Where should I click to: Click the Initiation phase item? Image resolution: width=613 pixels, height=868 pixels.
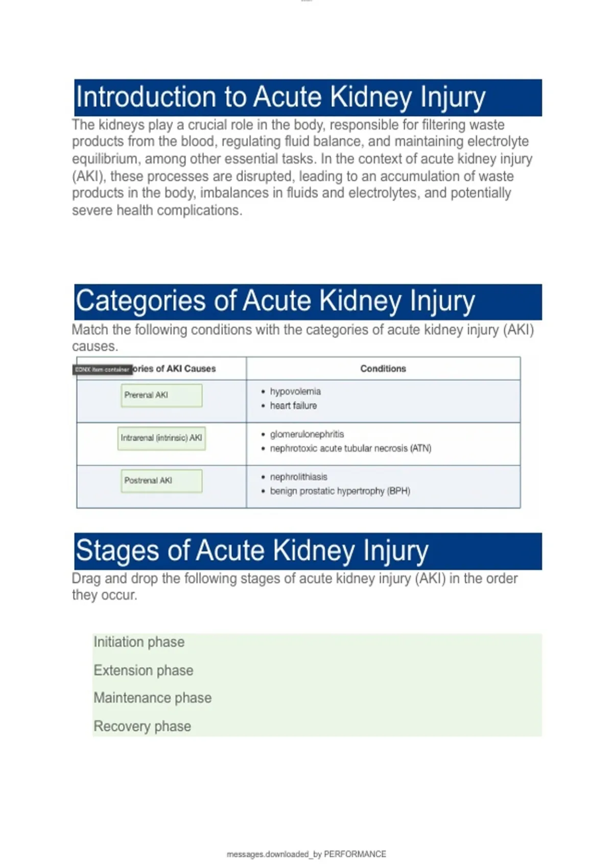point(139,642)
